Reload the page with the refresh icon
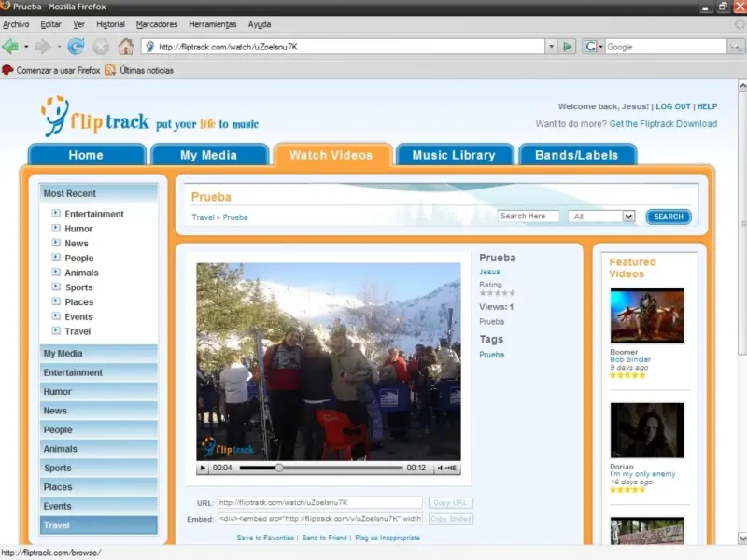The height and width of the screenshot is (560, 747). (x=76, y=47)
